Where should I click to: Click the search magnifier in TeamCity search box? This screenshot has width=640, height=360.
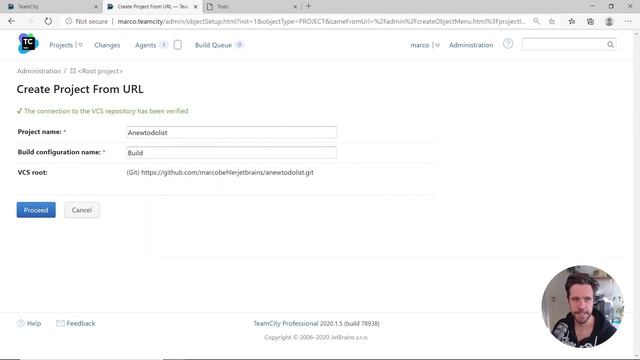click(x=610, y=44)
